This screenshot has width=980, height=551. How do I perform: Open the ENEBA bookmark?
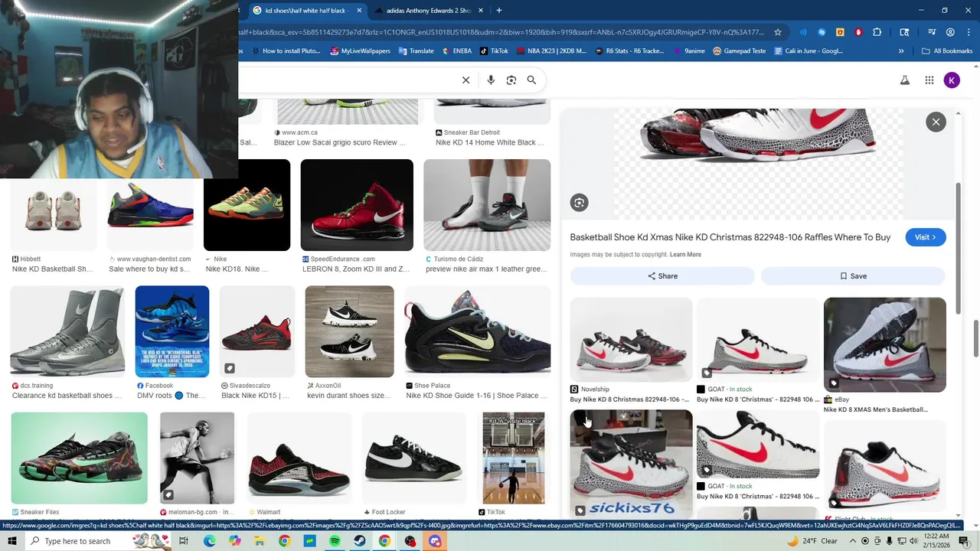(456, 51)
